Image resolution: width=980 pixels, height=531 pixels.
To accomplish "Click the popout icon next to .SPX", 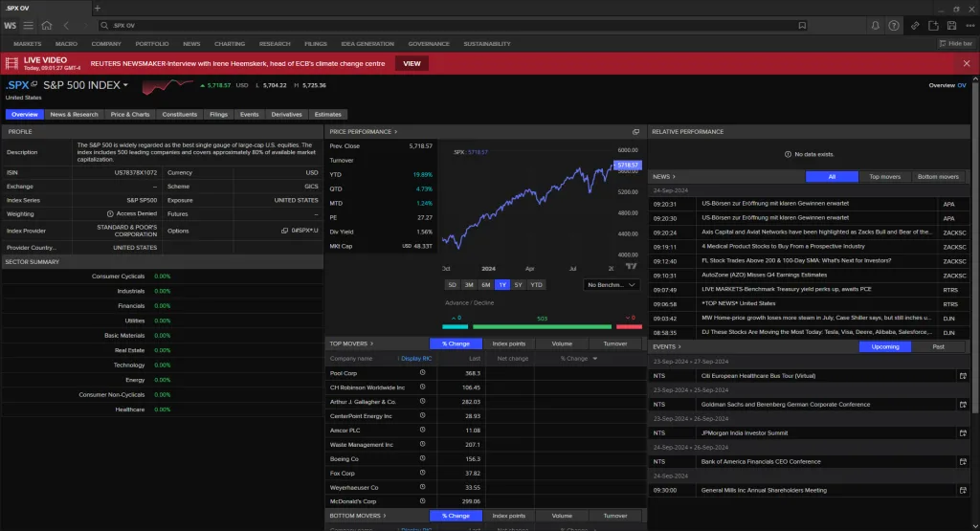I will [x=34, y=83].
